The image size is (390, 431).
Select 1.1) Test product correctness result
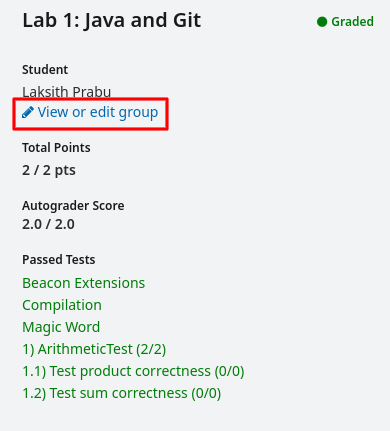[133, 371]
